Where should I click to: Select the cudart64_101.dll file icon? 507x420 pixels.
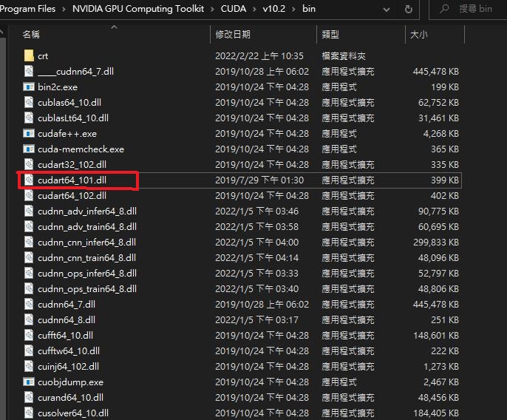pos(29,180)
